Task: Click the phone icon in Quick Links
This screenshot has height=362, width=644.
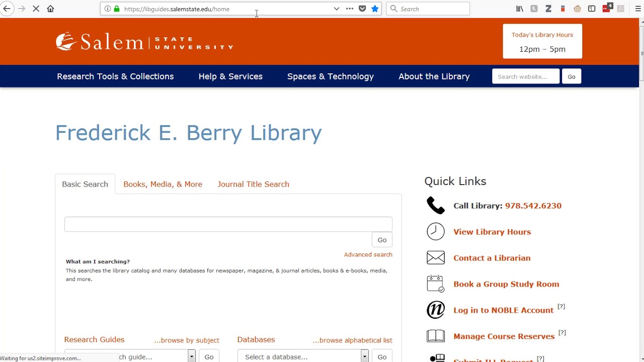Action: tap(436, 206)
